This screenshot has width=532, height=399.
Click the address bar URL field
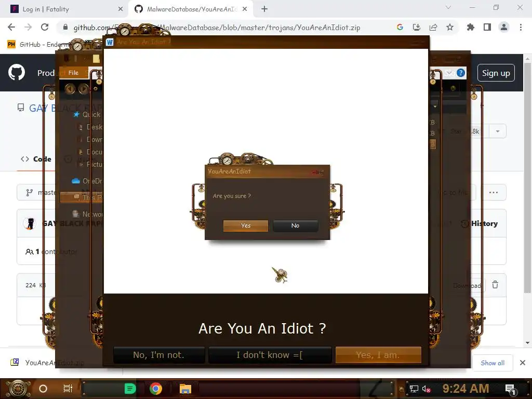(x=217, y=28)
